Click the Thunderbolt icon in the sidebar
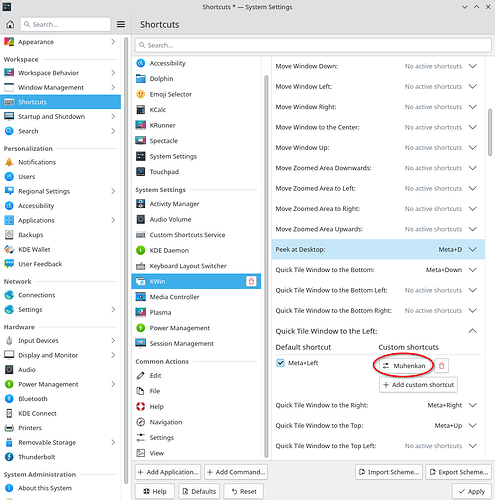The width and height of the screenshot is (495, 500). [x=9, y=457]
